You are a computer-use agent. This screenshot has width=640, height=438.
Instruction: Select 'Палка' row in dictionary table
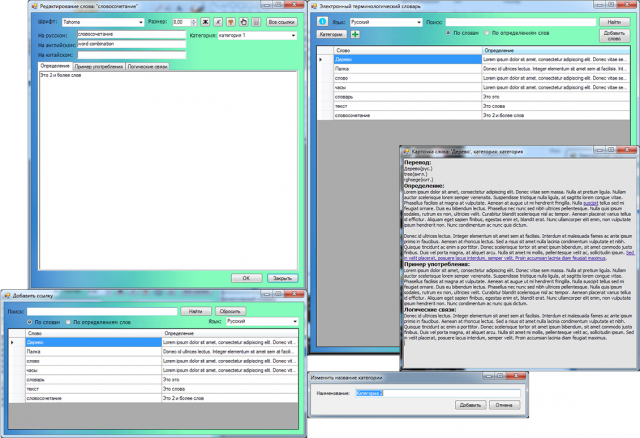[473, 69]
